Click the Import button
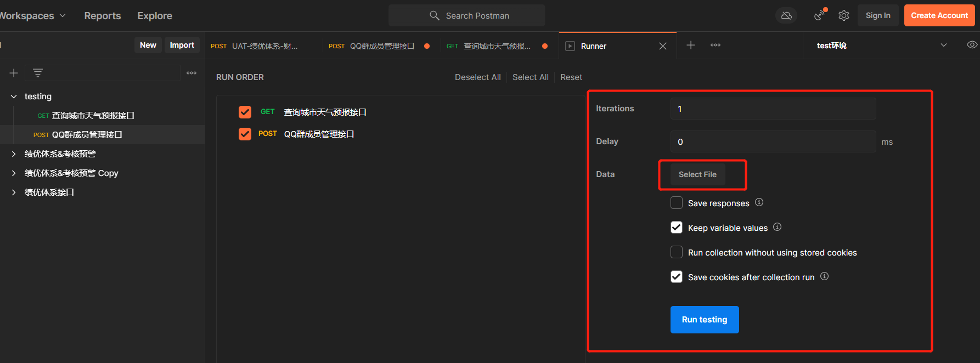This screenshot has width=980, height=363. click(182, 45)
